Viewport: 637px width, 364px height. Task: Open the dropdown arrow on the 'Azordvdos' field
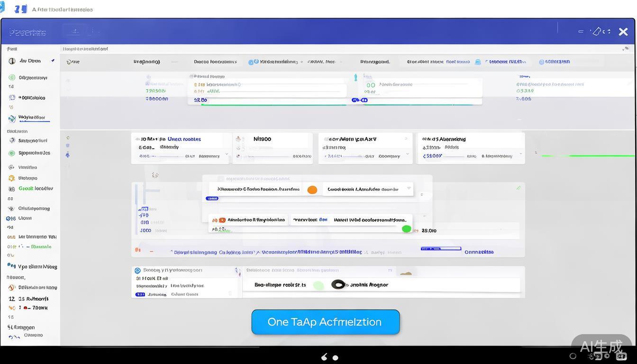click(409, 189)
